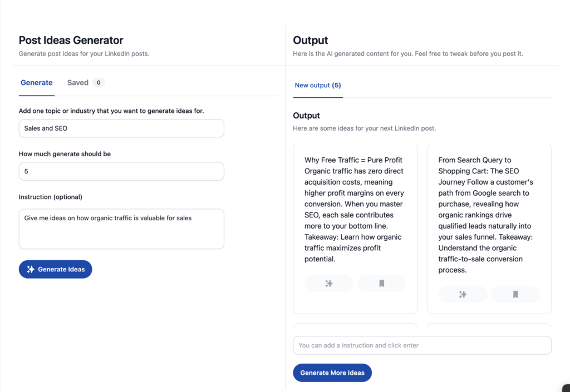Open the 'New output (5)' tab
The width and height of the screenshot is (570, 392).
point(318,85)
